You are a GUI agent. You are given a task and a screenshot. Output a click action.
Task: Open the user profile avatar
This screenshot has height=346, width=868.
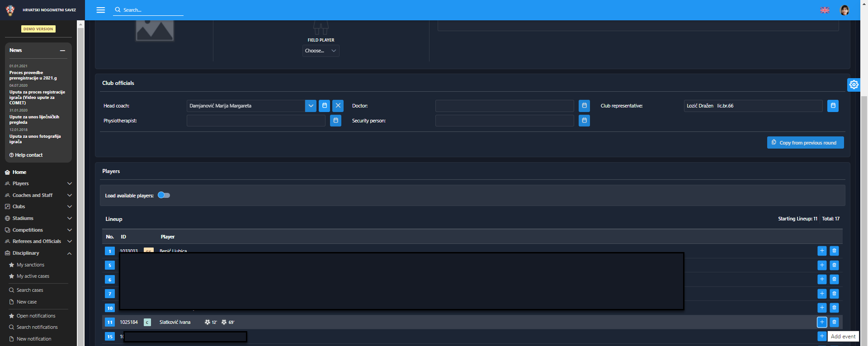click(x=844, y=10)
